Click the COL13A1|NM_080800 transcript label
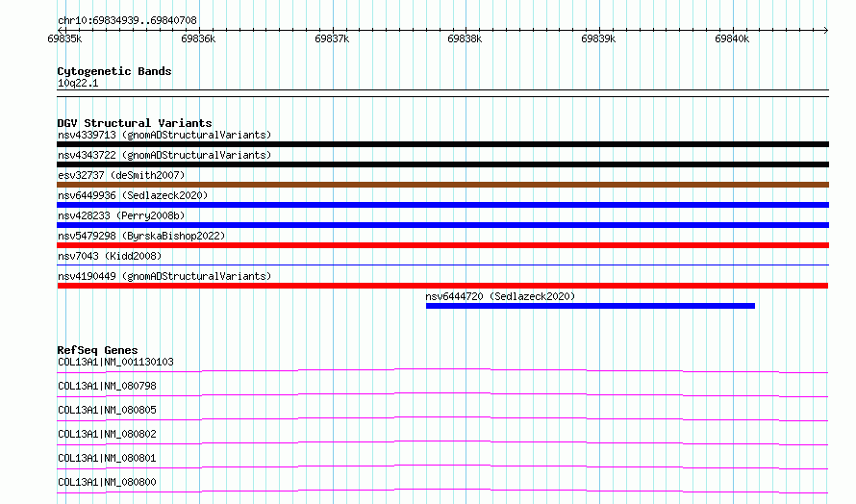The image size is (856, 504). pyautogui.click(x=107, y=482)
